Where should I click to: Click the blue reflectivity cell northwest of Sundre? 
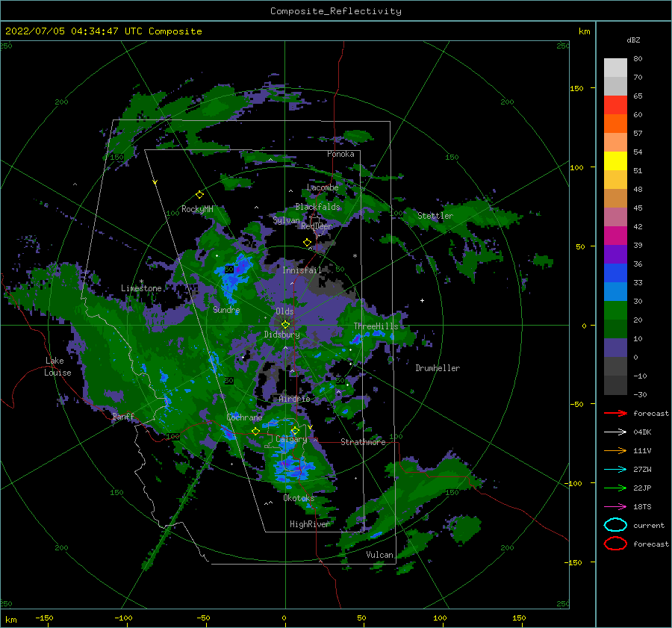click(x=234, y=276)
